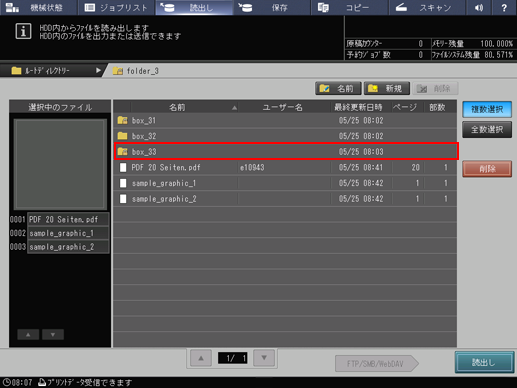This screenshot has height=388, width=517.
Task: Click the box_33 folder icon
Action: [122, 151]
